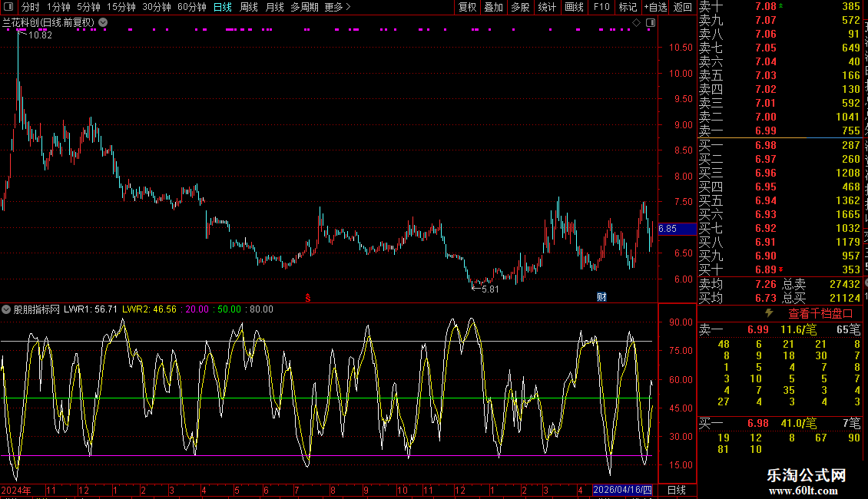Click the green 50.00 level parameter

[x=229, y=309]
